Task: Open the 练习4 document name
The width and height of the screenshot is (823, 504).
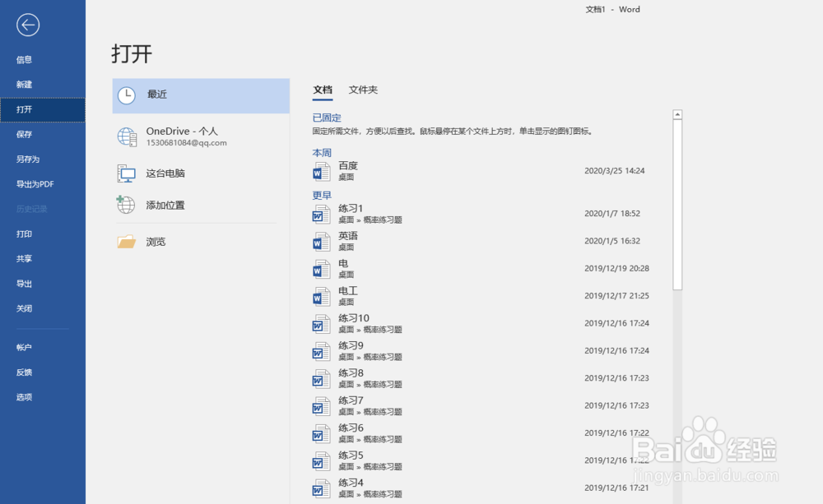Action: point(351,483)
